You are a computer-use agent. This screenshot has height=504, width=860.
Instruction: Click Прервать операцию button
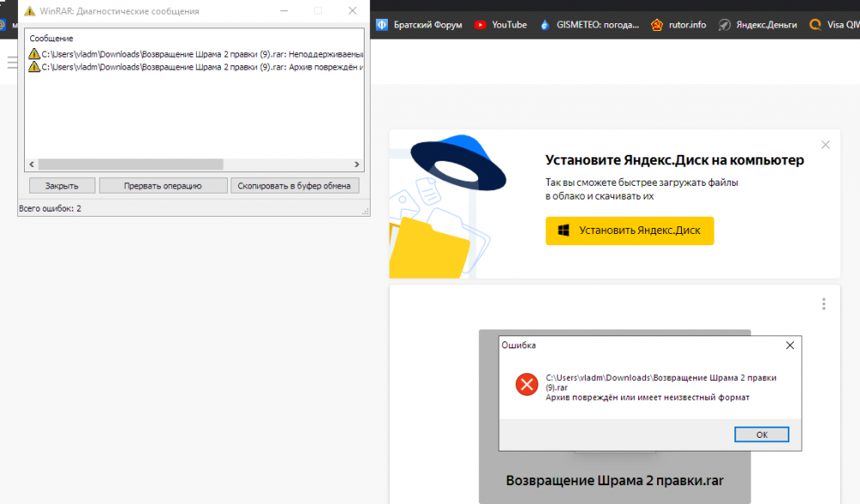coord(163,185)
